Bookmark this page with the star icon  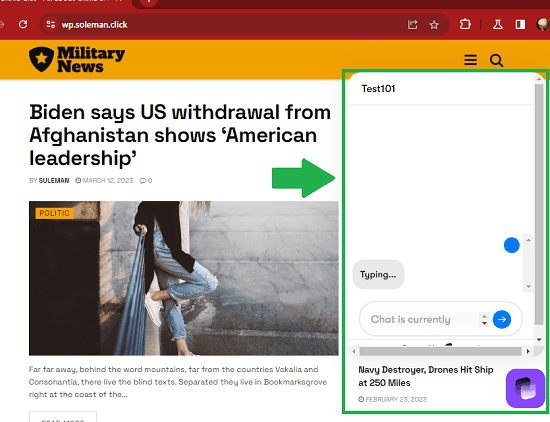click(x=434, y=25)
